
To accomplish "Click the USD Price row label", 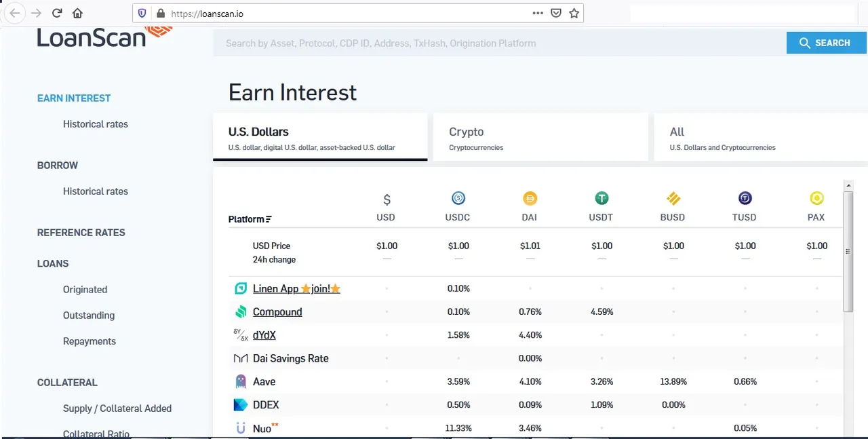I will click(x=271, y=246).
